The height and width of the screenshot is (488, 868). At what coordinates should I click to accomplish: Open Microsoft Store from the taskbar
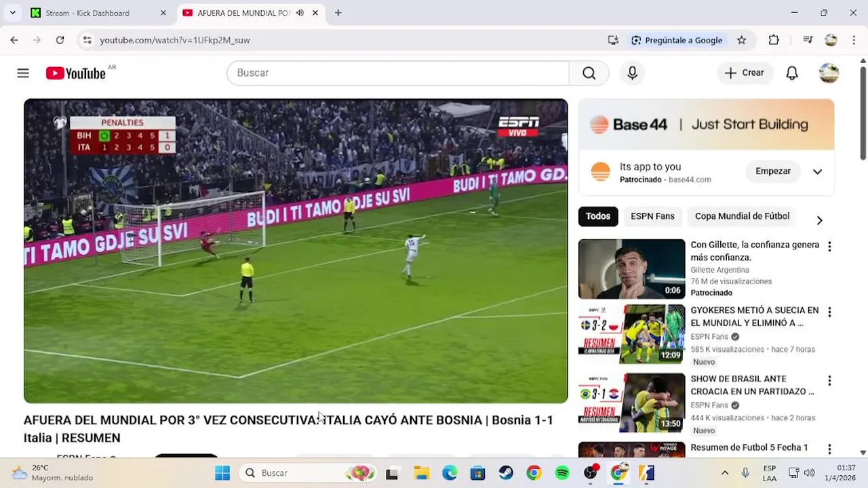[477, 473]
